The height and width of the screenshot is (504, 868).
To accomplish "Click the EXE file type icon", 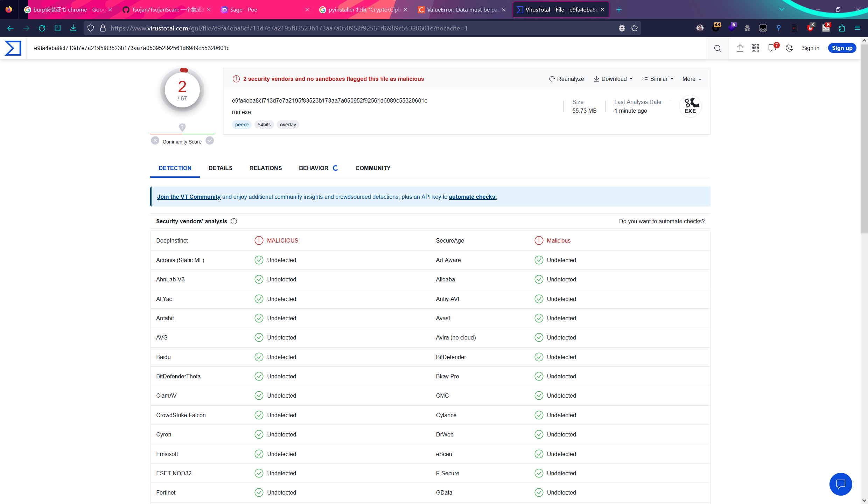I will [690, 106].
